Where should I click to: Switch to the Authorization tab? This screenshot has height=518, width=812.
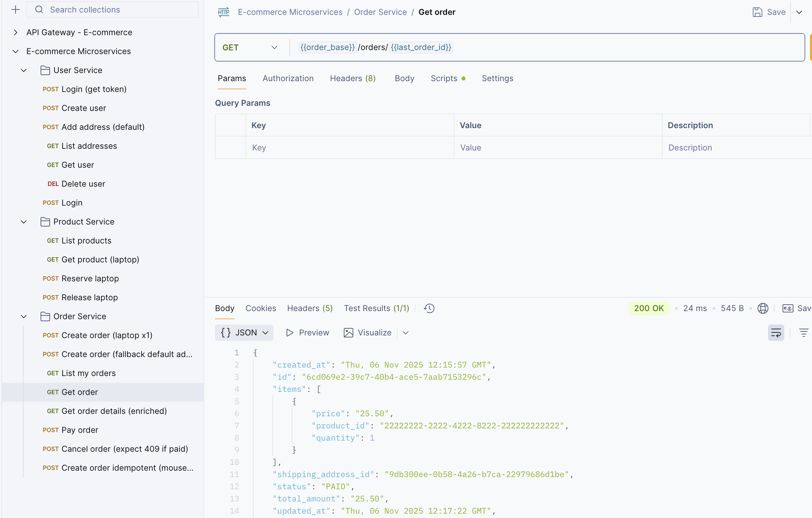[x=288, y=78]
